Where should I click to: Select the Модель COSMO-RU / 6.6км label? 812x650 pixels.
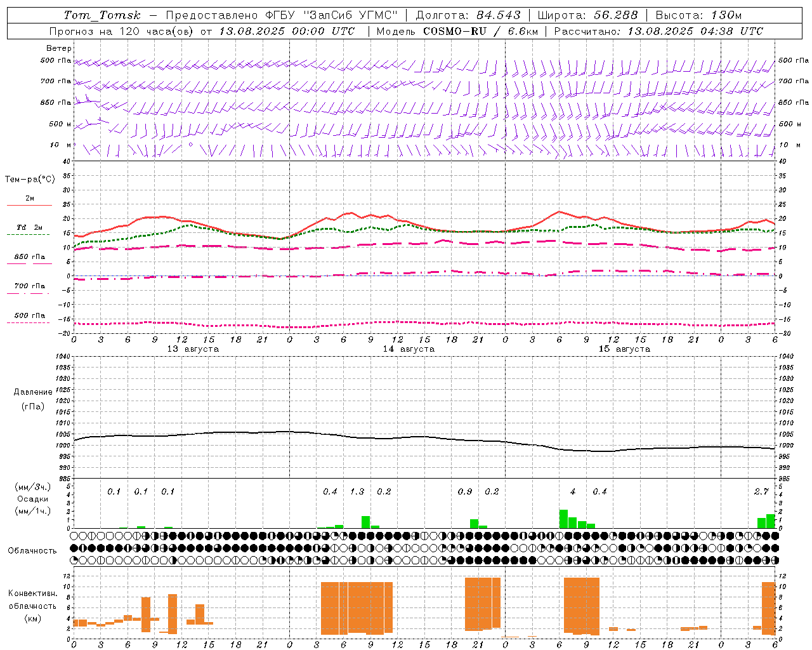457,30
